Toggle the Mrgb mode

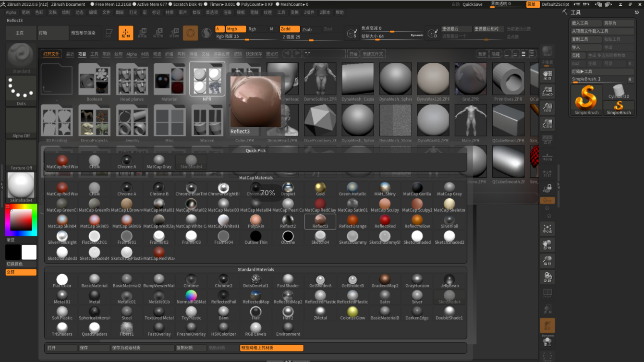tap(235, 29)
